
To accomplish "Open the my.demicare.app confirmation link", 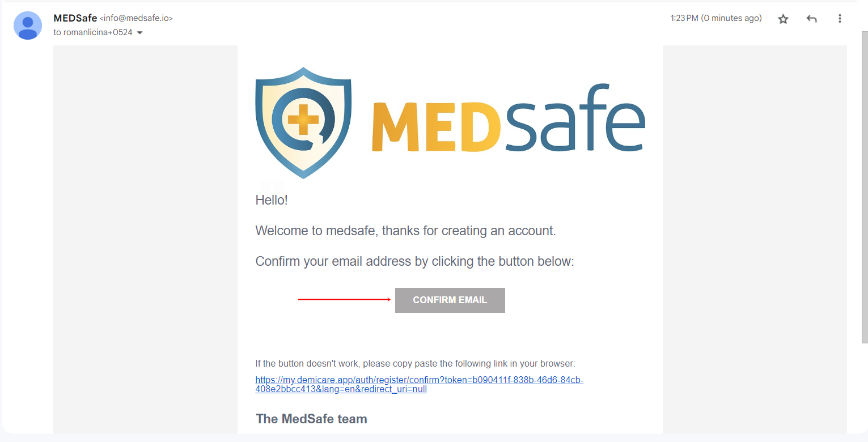I will click(420, 385).
